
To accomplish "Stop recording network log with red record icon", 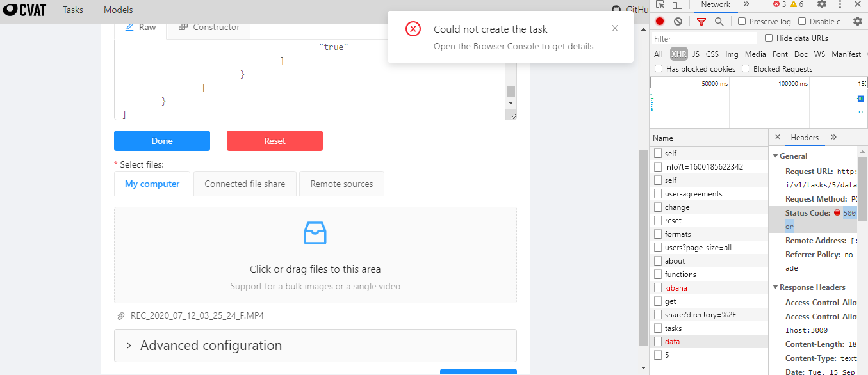I will pyautogui.click(x=659, y=21).
